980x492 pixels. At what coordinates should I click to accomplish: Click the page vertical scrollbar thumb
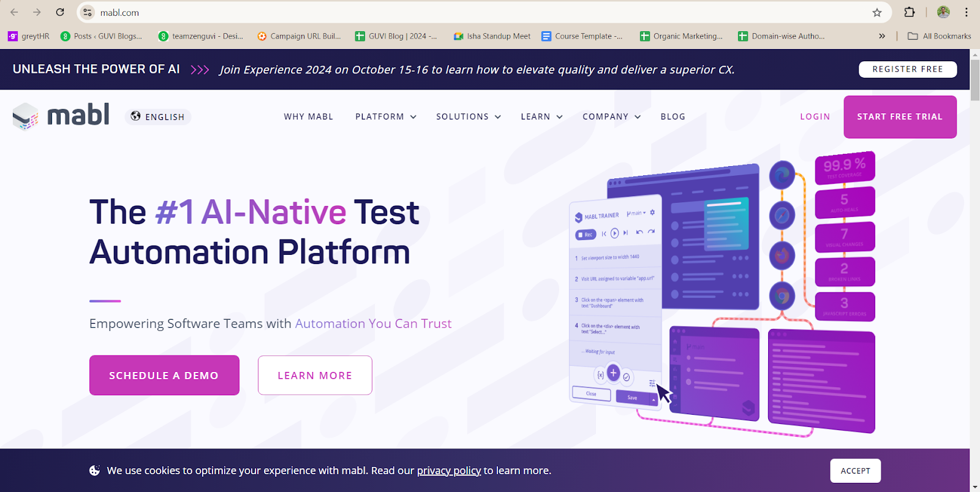click(x=975, y=80)
